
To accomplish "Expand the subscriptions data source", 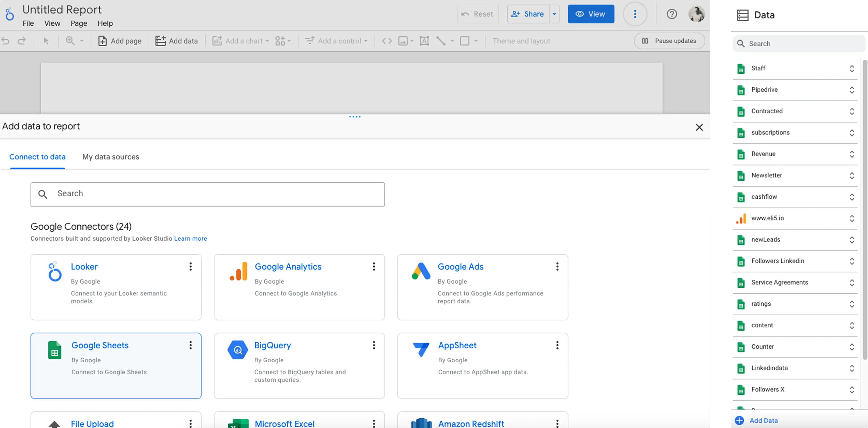I will point(852,133).
